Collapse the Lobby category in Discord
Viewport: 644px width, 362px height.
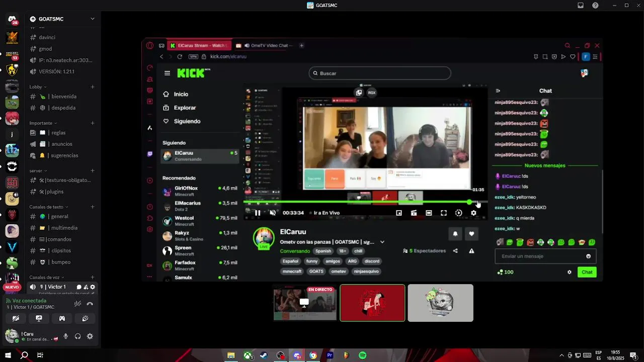point(38,86)
